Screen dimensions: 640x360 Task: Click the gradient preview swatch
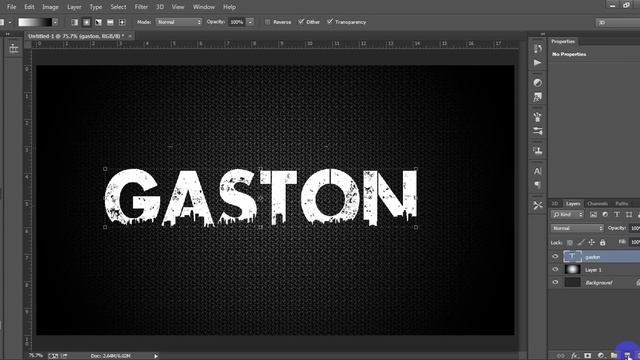click(35, 22)
